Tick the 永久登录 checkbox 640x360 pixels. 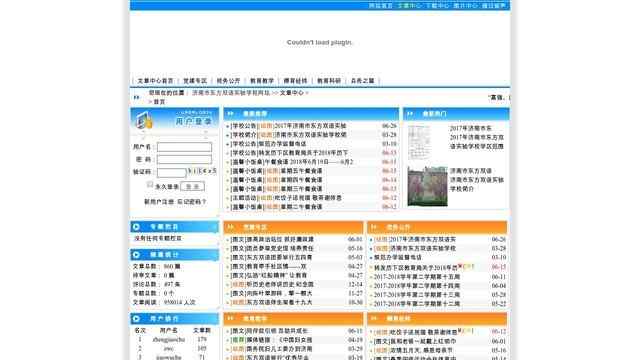pyautogui.click(x=150, y=185)
